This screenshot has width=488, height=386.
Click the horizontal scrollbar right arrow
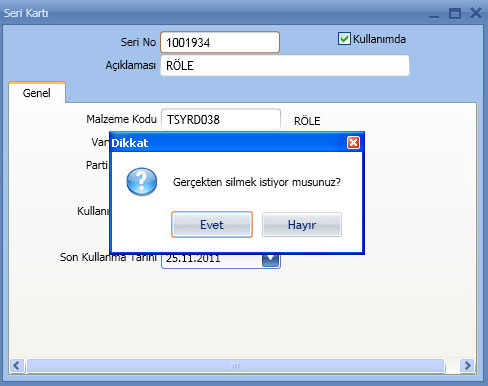coord(467,366)
